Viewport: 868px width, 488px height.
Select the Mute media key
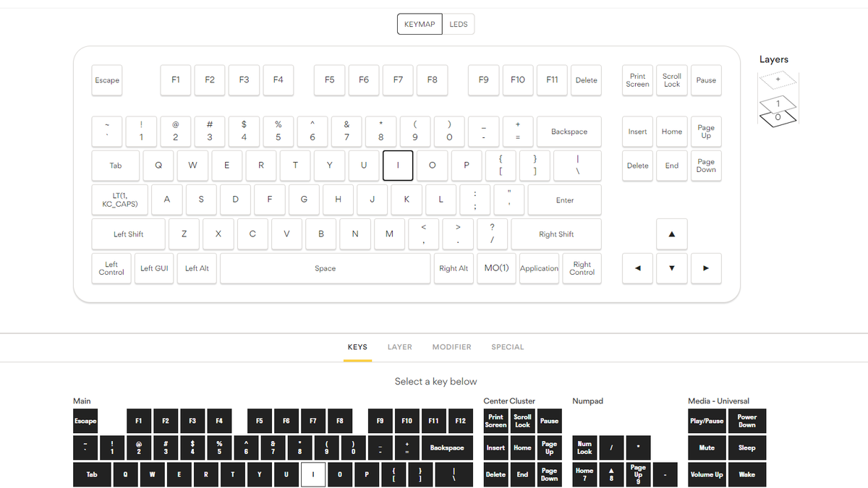[706, 448]
